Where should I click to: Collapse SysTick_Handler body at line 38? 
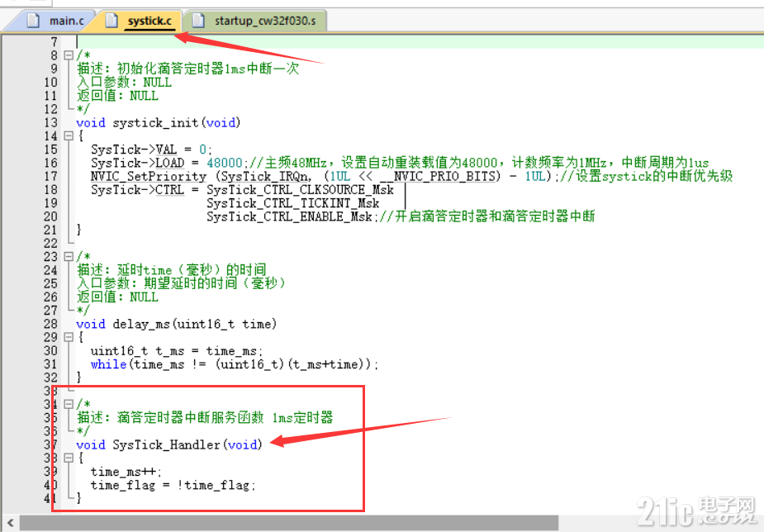[x=69, y=458]
